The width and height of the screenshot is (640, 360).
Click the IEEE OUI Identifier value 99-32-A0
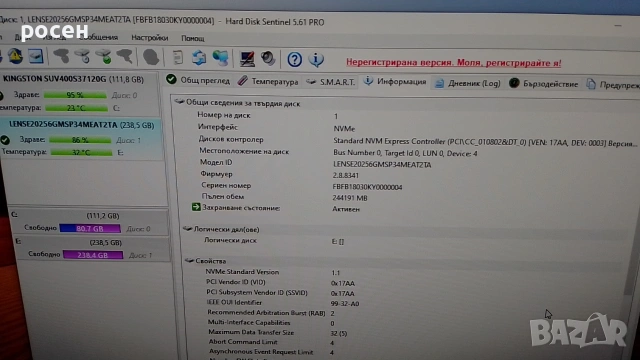tap(345, 304)
